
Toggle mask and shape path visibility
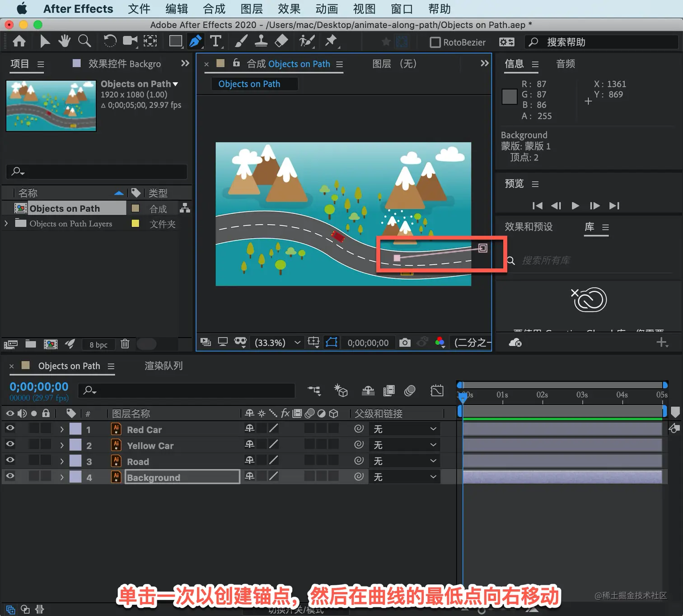(x=332, y=342)
